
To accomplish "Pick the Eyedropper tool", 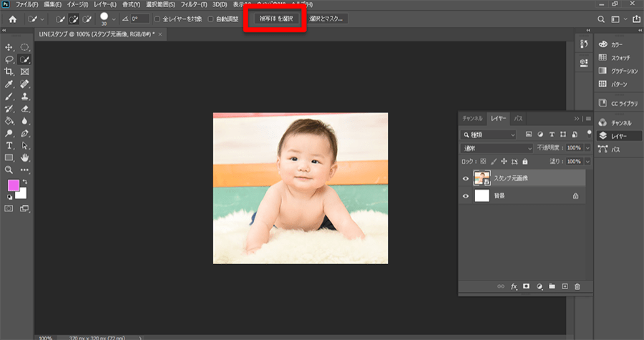I will [x=9, y=84].
